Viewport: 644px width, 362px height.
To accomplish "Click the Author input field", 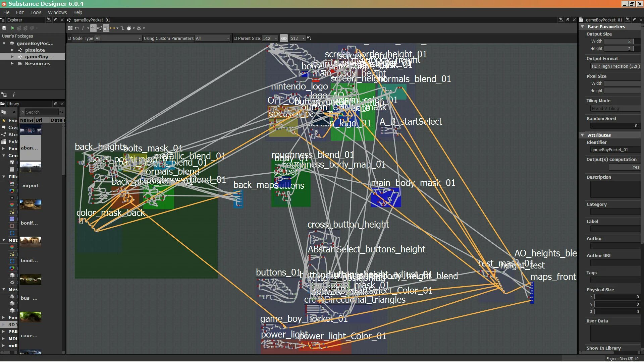I will 615,246.
